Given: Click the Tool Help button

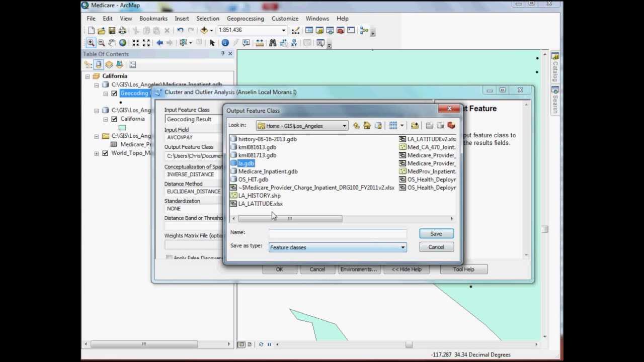Looking at the screenshot, I should click(x=463, y=269).
